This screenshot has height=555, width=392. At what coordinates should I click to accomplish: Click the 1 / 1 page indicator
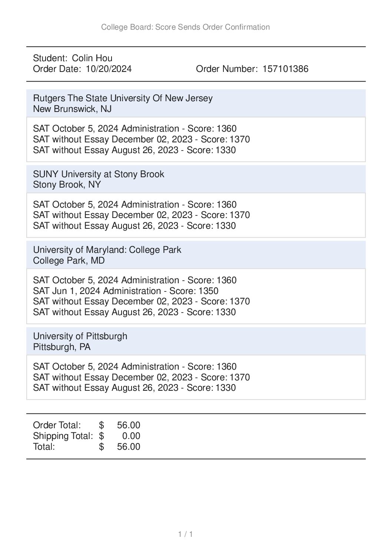click(x=185, y=534)
